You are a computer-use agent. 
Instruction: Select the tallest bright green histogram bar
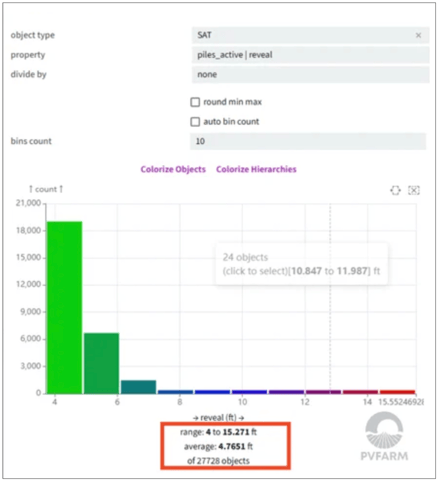(x=64, y=307)
